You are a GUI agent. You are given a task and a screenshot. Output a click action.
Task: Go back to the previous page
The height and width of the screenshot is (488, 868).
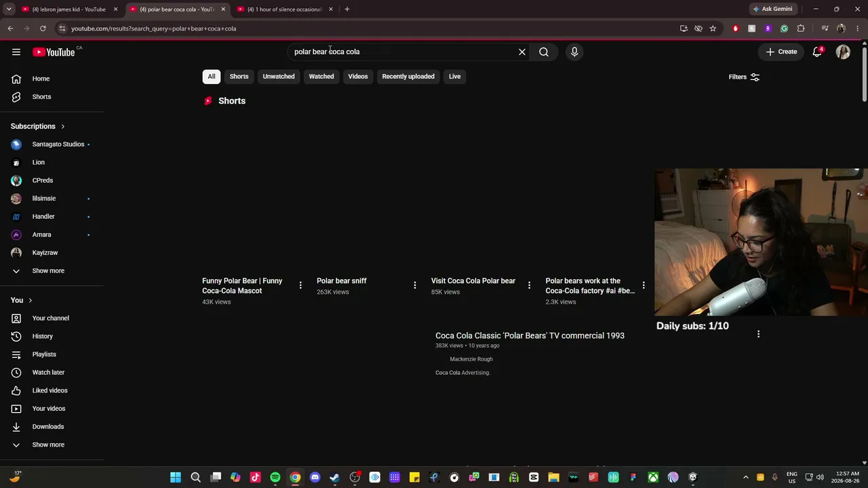[x=10, y=28]
